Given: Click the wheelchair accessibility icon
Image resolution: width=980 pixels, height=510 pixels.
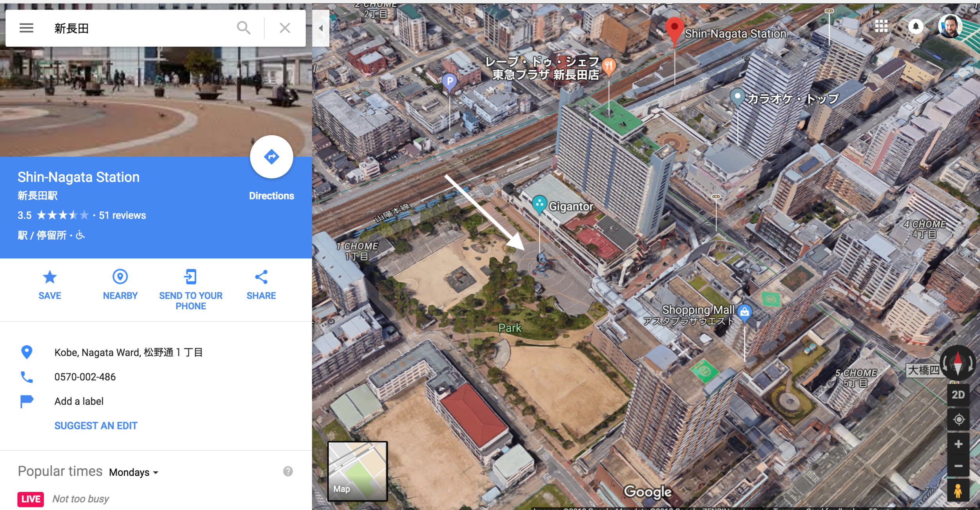Looking at the screenshot, I should [80, 235].
